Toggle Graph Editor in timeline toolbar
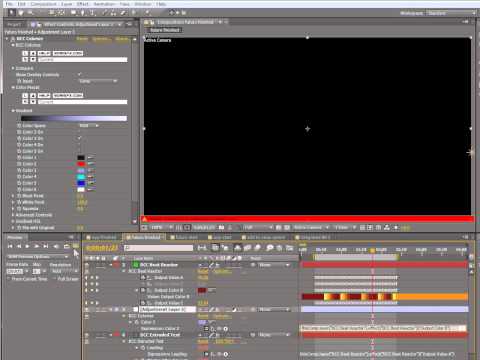 click(x=290, y=248)
